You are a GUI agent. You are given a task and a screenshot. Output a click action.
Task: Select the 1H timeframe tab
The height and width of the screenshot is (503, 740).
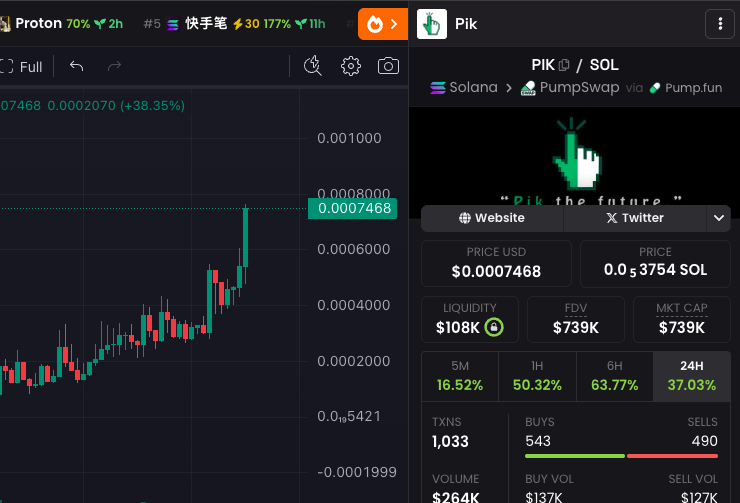[x=537, y=377]
